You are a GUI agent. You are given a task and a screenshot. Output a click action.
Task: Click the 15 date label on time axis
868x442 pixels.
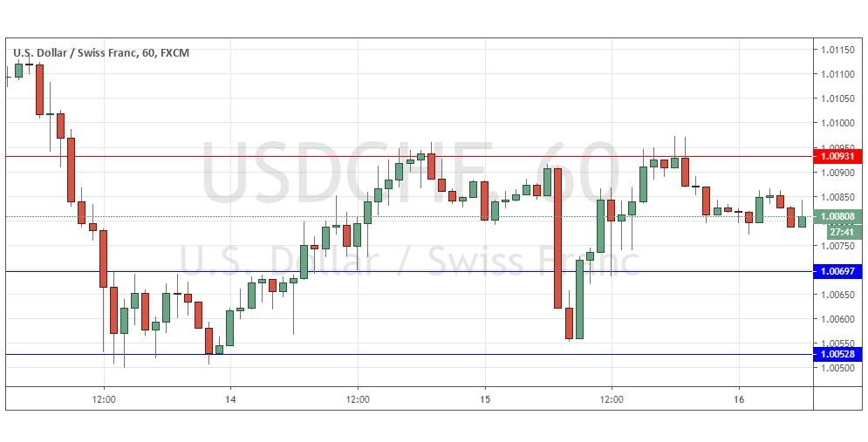pyautogui.click(x=485, y=398)
